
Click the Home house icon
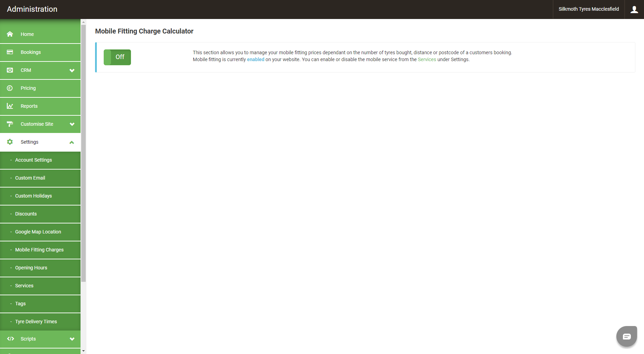click(x=10, y=34)
